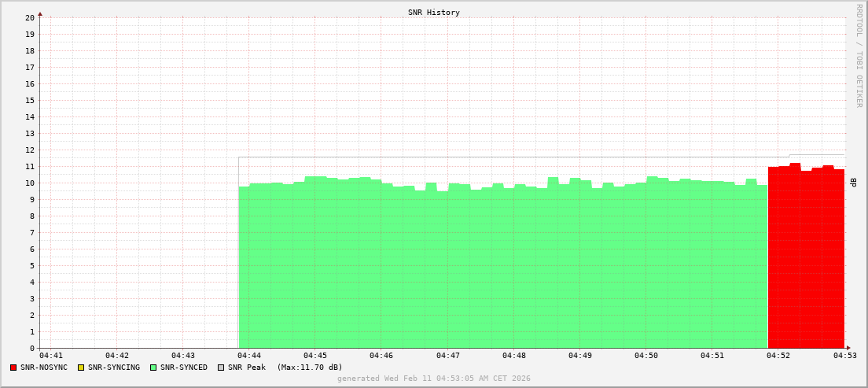Viewport: 868px width, 388px height.
Task: Click the dB unit label on the right side
Action: pos(853,183)
